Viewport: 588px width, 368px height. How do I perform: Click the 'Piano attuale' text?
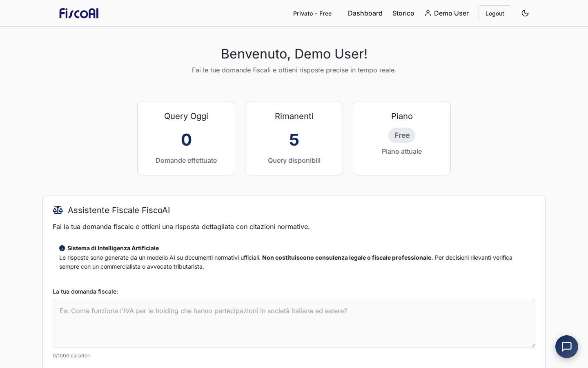tap(402, 152)
